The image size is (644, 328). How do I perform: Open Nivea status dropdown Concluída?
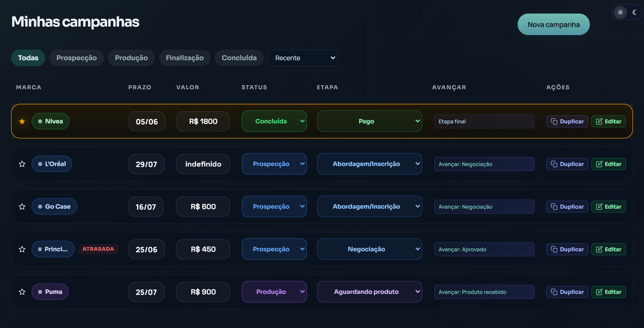[x=274, y=121]
